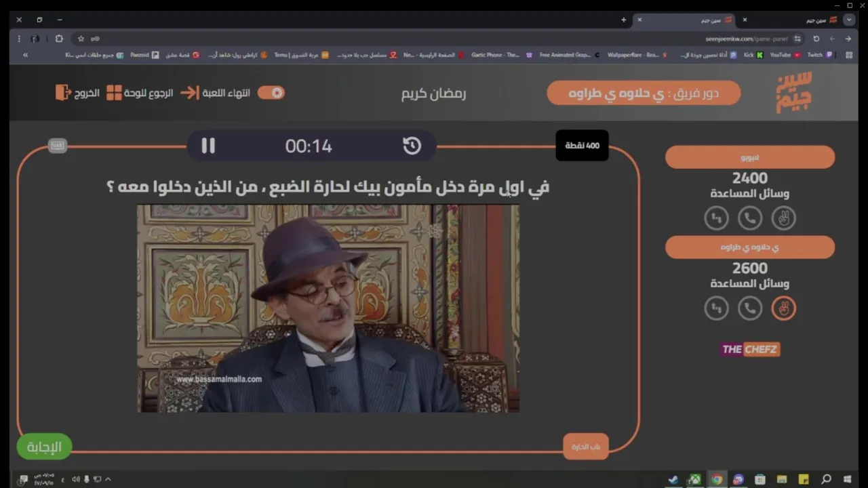This screenshot has width=868, height=488.
Task: Pause the question countdown timer
Action: point(208,146)
